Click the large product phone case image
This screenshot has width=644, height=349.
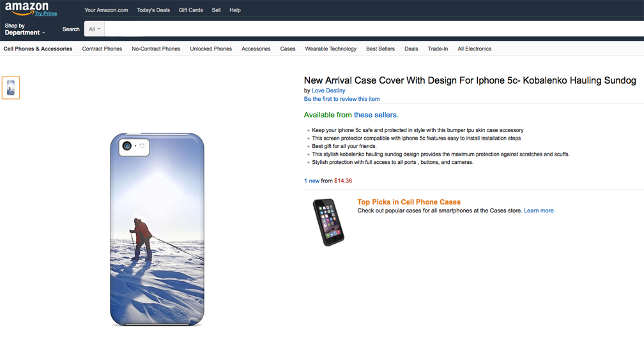click(157, 230)
